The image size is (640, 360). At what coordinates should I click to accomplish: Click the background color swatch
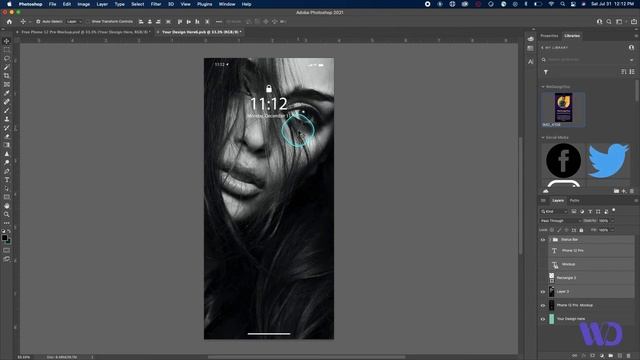[9, 241]
